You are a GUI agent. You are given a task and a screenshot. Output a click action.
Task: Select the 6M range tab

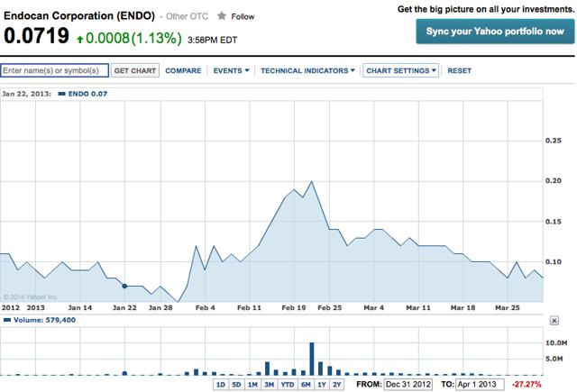[306, 385]
